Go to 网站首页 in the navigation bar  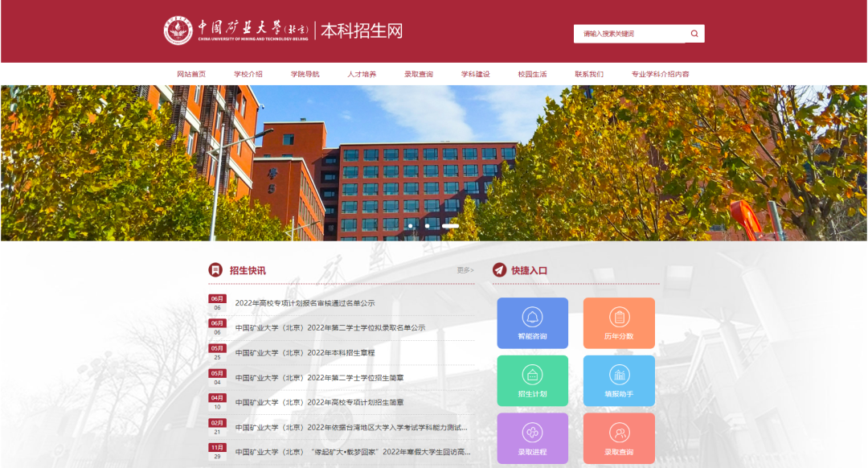[191, 74]
